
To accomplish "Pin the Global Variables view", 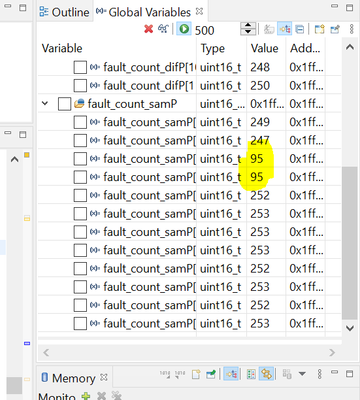I will click(x=335, y=30).
